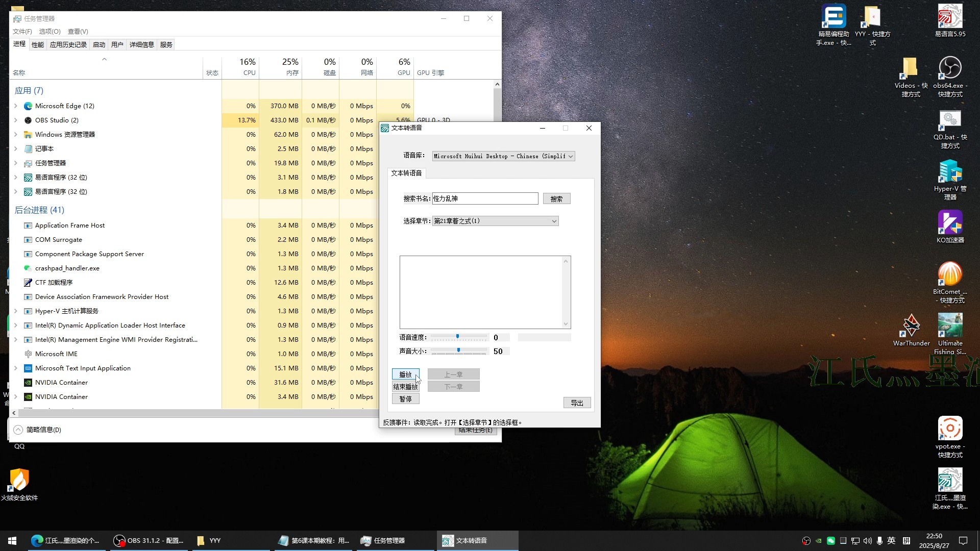Viewport: 980px width, 551px height.
Task: Click 上一章 button
Action: coord(453,374)
